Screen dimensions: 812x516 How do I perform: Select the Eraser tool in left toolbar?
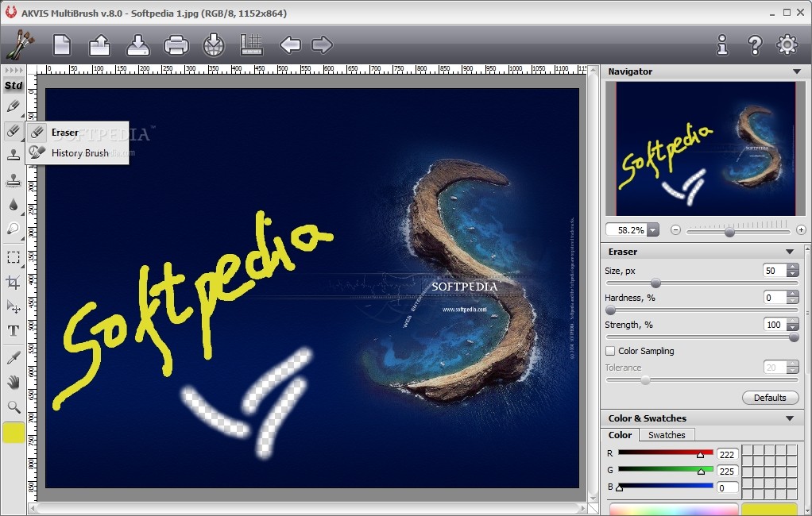coord(14,130)
